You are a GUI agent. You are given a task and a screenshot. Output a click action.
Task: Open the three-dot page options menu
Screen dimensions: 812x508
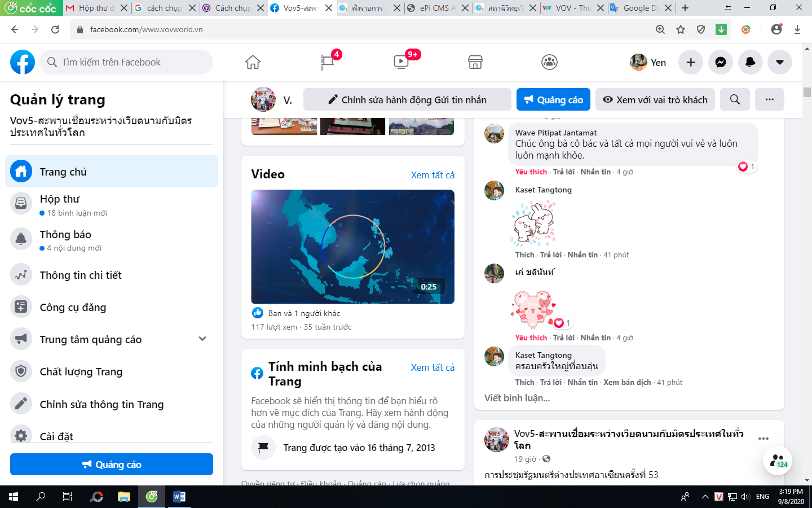(x=769, y=99)
